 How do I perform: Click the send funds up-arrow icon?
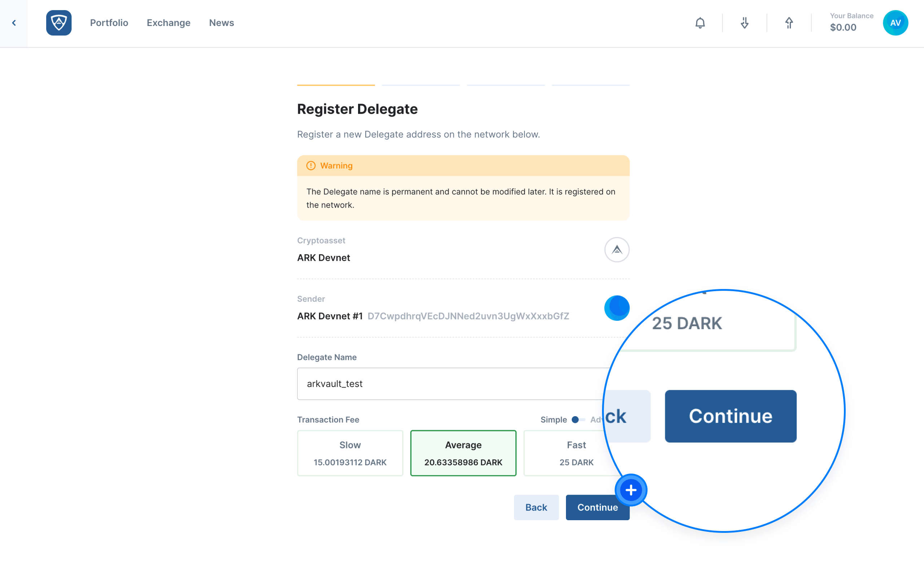point(789,23)
